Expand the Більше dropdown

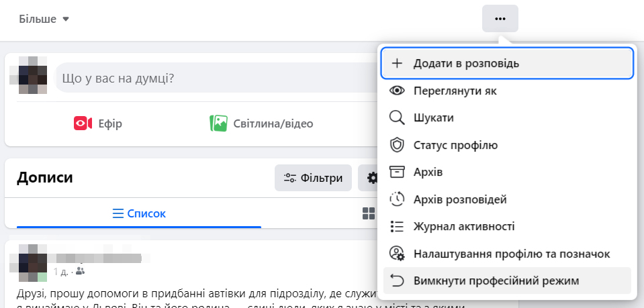pos(44,19)
